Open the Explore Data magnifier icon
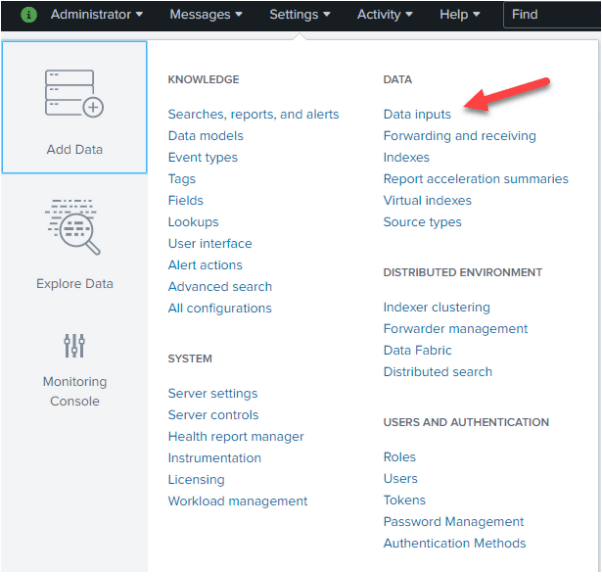The height and width of the screenshot is (578, 602). [73, 227]
